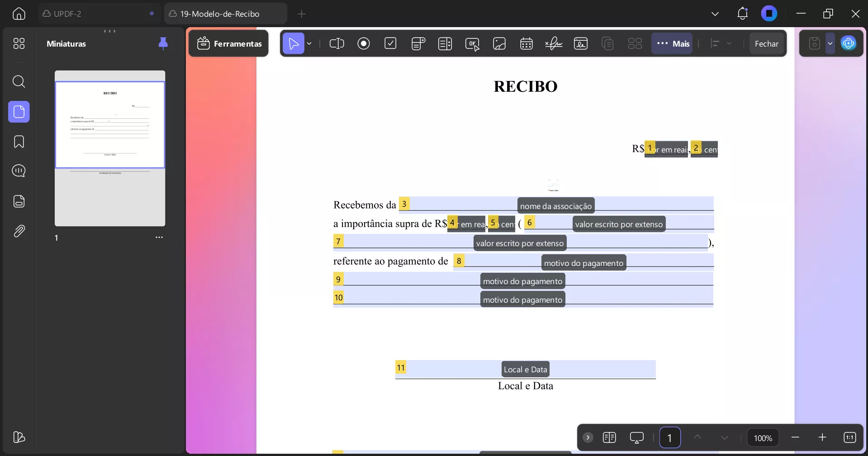
Task: Click the Fechar button
Action: (x=767, y=43)
